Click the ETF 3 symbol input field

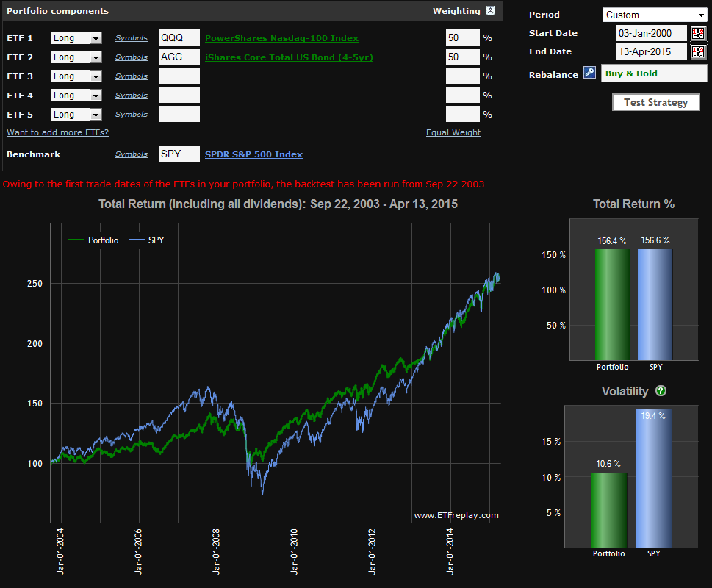pos(179,76)
